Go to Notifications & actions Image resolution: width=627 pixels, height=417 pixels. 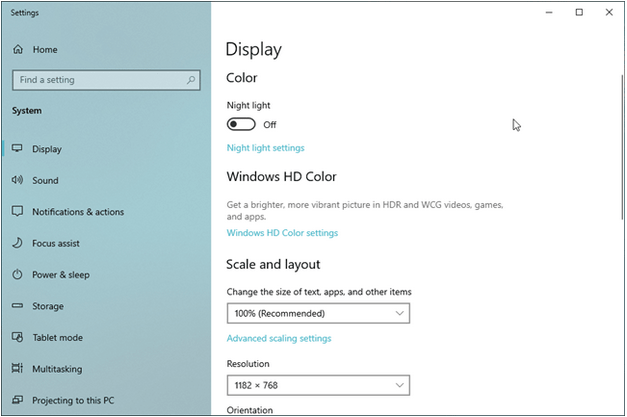(x=78, y=211)
